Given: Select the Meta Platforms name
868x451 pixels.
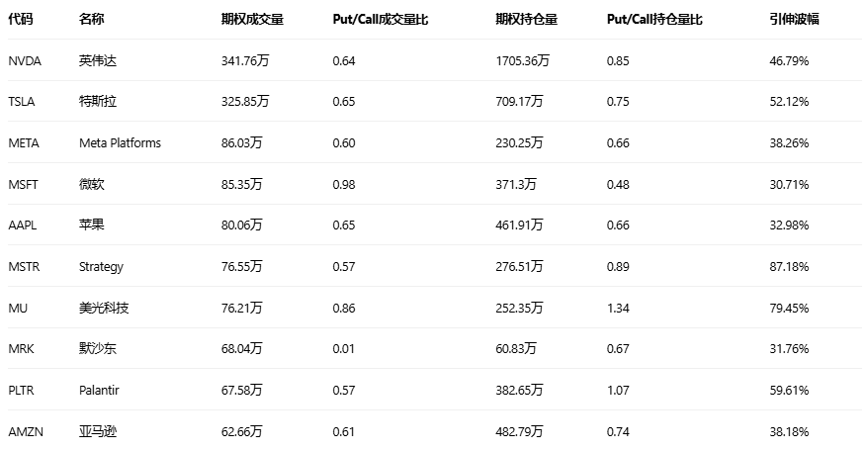Looking at the screenshot, I should 120,143.
